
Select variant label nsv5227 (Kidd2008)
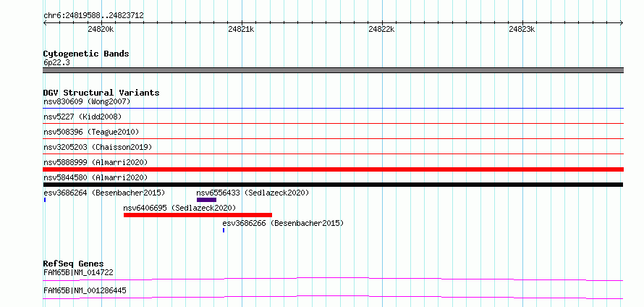click(x=82, y=117)
